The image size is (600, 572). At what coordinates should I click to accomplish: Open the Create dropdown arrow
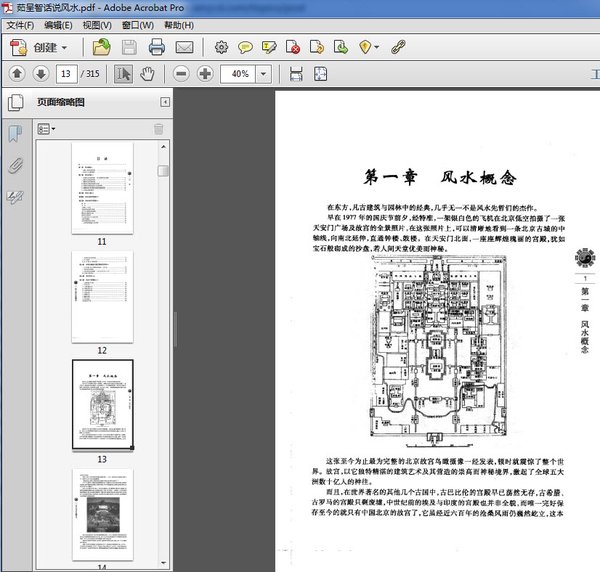click(x=64, y=48)
